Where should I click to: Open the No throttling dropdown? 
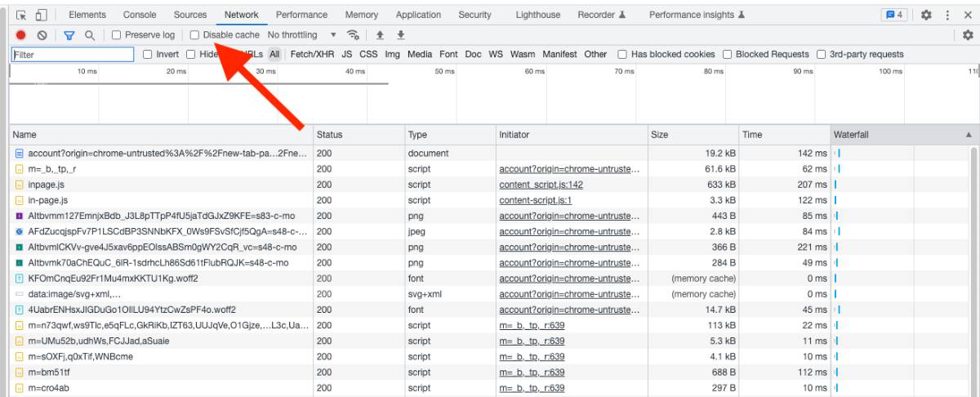[x=302, y=35]
